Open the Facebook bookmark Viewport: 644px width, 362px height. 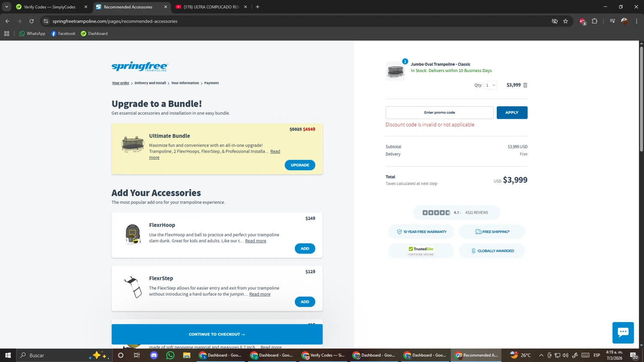[x=63, y=33]
